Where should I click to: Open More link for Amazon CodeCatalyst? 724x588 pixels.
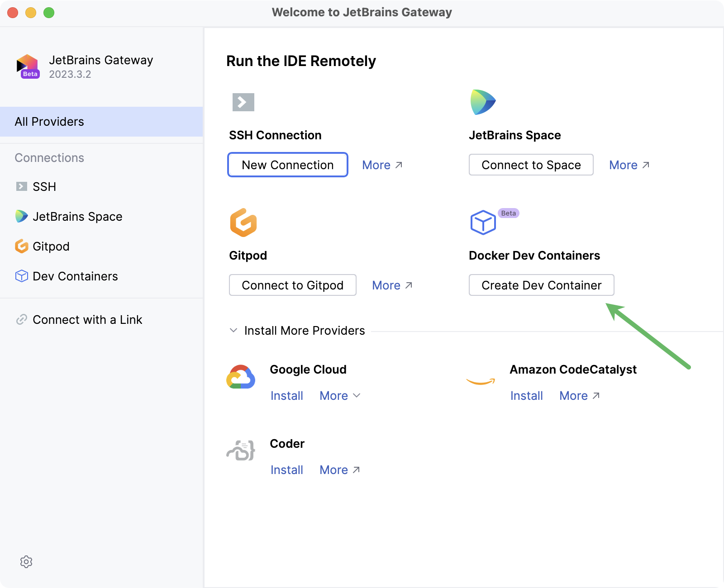[580, 396]
